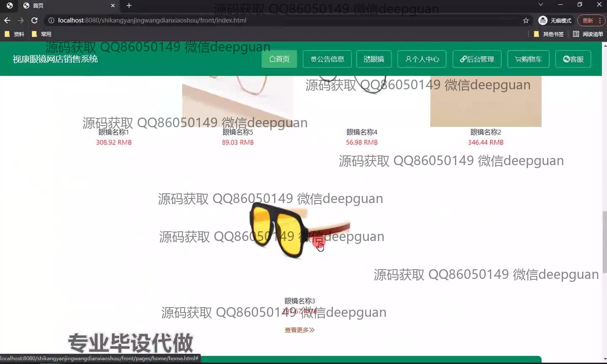
Task: Go to 个人中心 page
Action: [422, 59]
